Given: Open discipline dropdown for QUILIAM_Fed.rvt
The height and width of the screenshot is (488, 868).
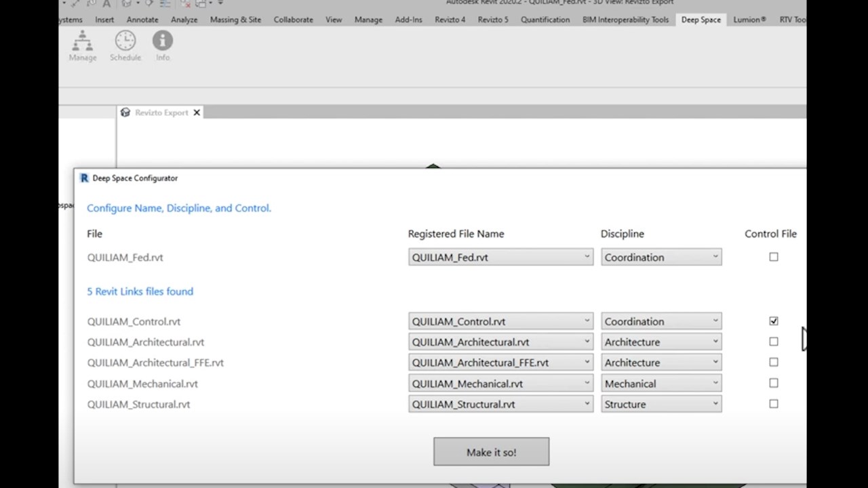Looking at the screenshot, I should click(661, 257).
